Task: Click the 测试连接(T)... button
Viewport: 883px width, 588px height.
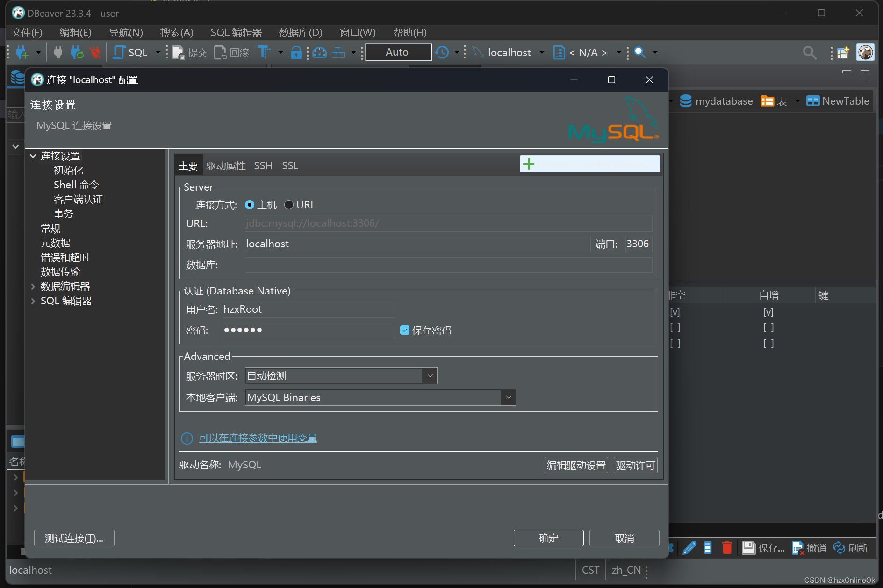Action: 74,538
